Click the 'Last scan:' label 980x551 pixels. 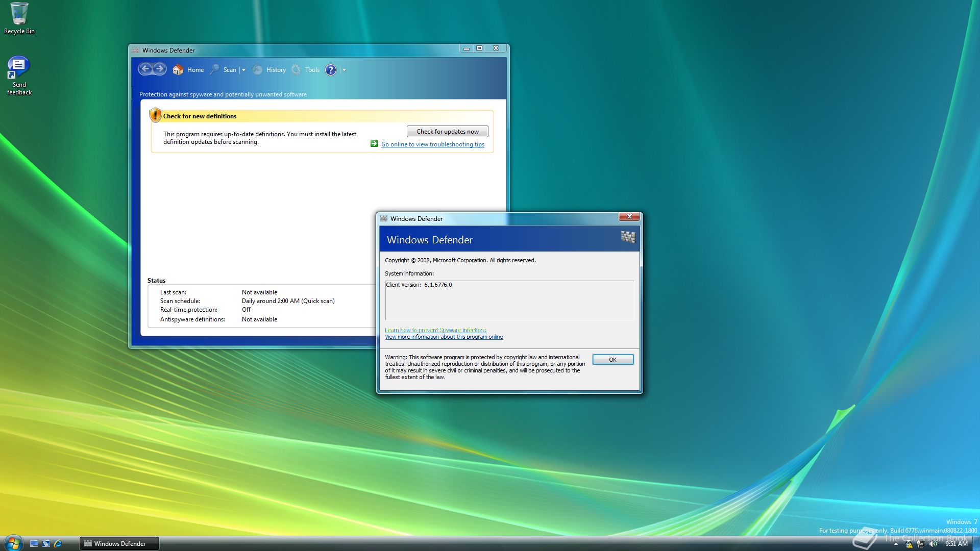[x=173, y=292]
